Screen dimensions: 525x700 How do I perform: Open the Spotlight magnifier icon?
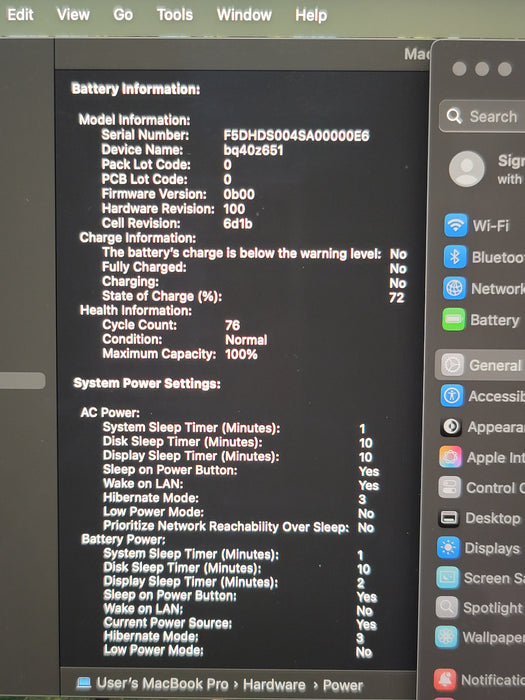point(447,607)
